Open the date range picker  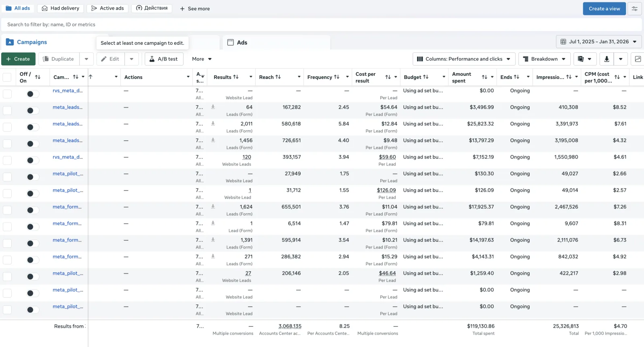599,42
